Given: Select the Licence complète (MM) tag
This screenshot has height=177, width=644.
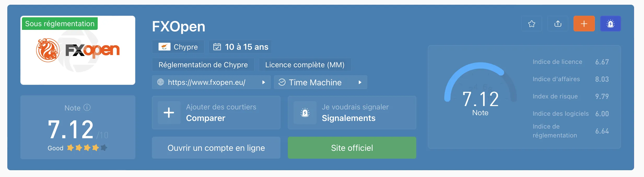Looking at the screenshot, I should point(305,65).
